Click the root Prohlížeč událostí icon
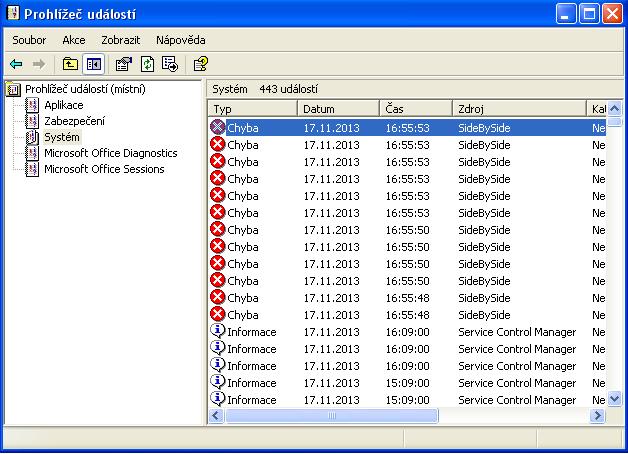This screenshot has height=454, width=628. 13,89
